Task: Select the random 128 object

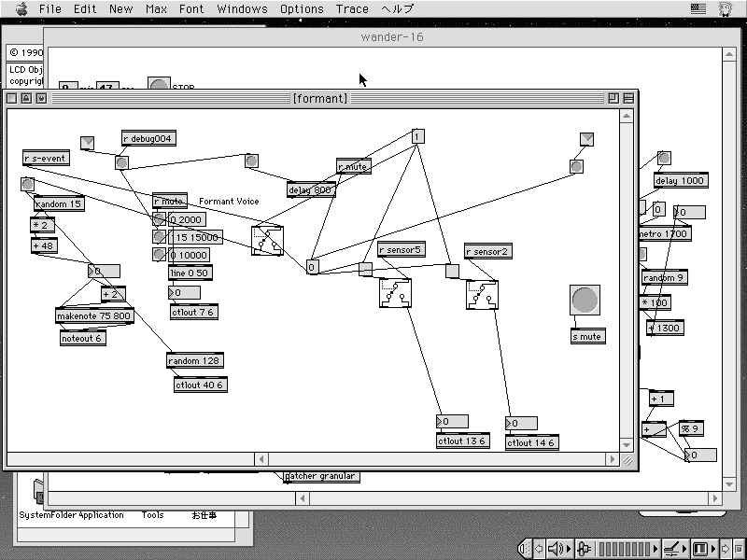Action: point(194,360)
